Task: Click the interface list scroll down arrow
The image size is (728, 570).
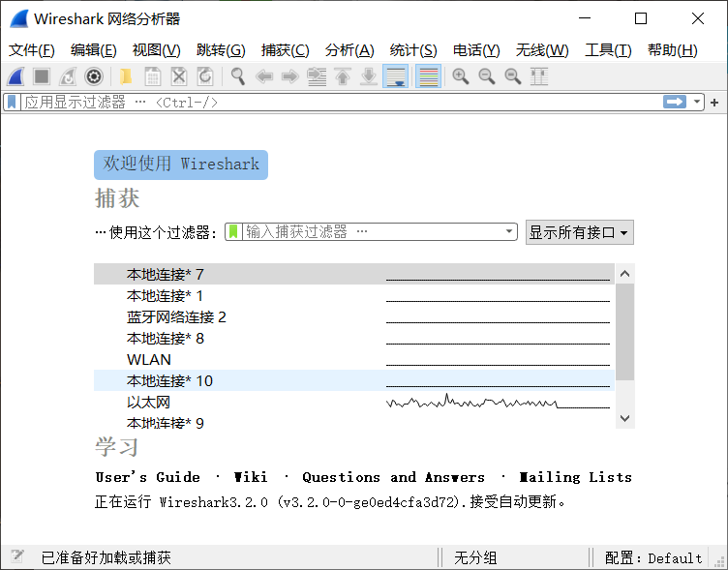Action: [625, 418]
